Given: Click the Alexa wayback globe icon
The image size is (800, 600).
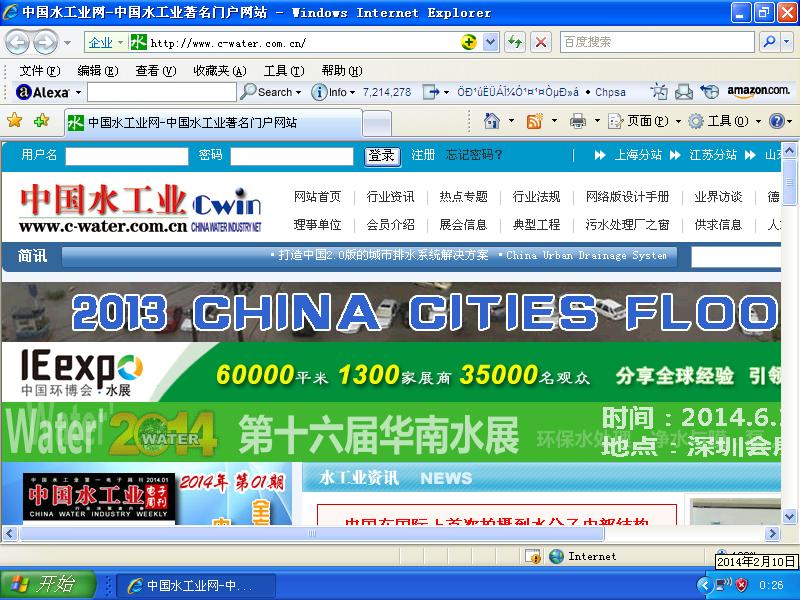Looking at the screenshot, I should point(709,92).
